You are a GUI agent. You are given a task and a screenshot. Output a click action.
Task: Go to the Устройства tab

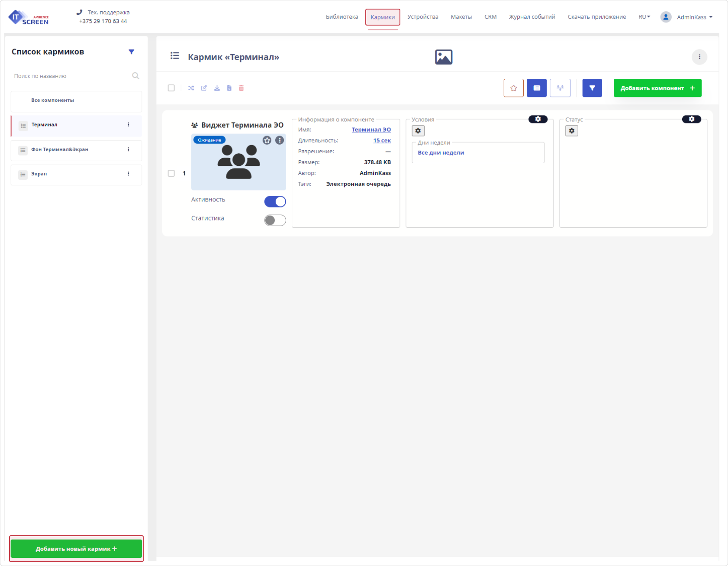[422, 17]
